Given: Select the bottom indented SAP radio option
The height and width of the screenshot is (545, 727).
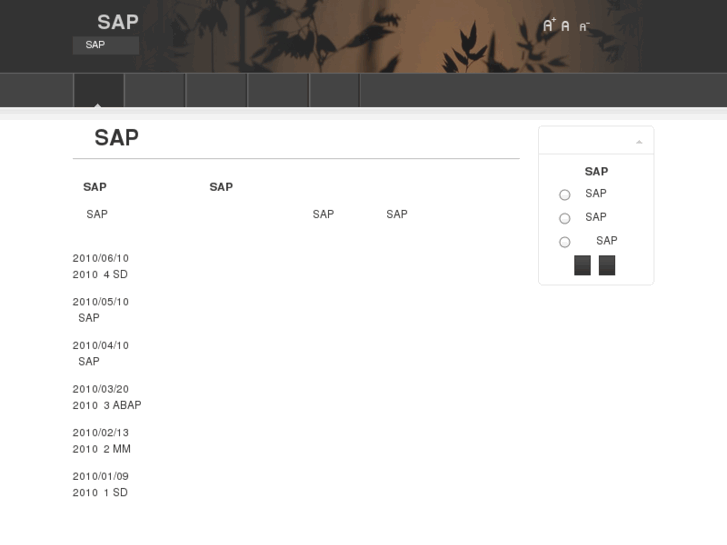Looking at the screenshot, I should click(x=564, y=242).
